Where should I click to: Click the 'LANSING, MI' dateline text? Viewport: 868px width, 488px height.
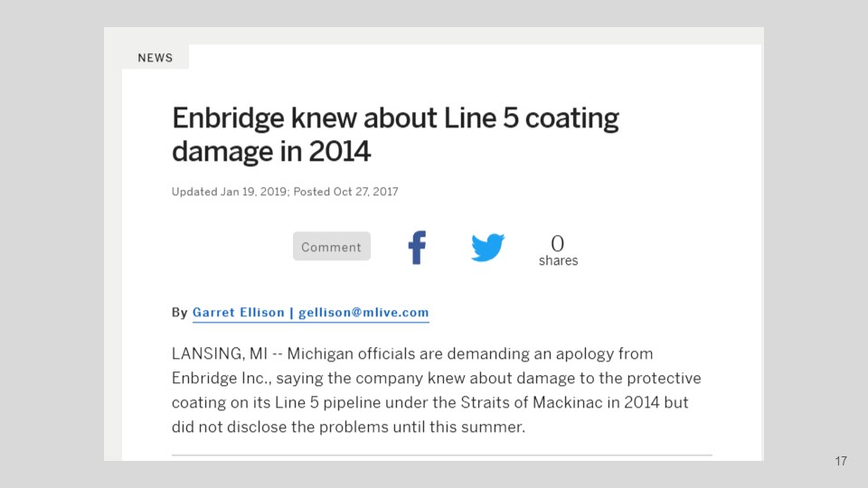(220, 353)
